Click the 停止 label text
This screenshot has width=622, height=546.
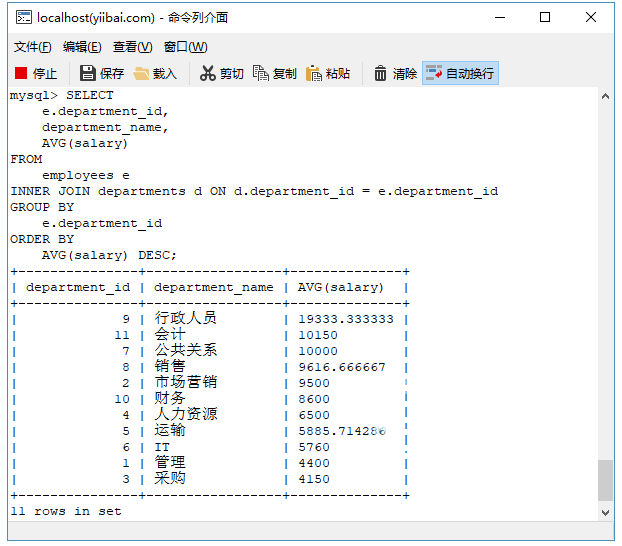point(45,74)
